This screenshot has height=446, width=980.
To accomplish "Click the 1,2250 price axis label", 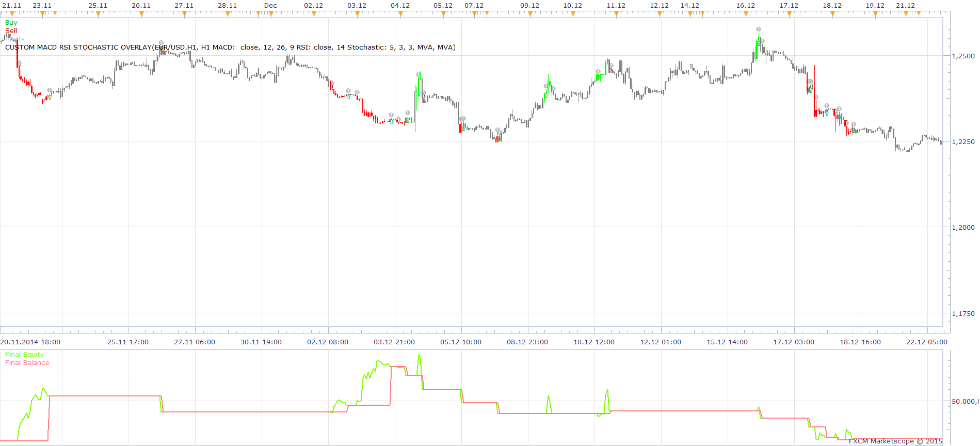I will coord(963,142).
